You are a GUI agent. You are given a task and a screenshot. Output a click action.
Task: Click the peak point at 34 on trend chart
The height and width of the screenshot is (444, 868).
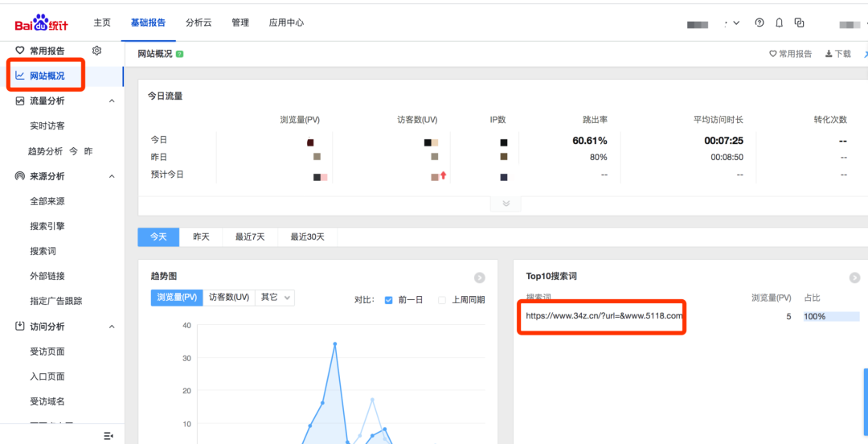pyautogui.click(x=335, y=343)
